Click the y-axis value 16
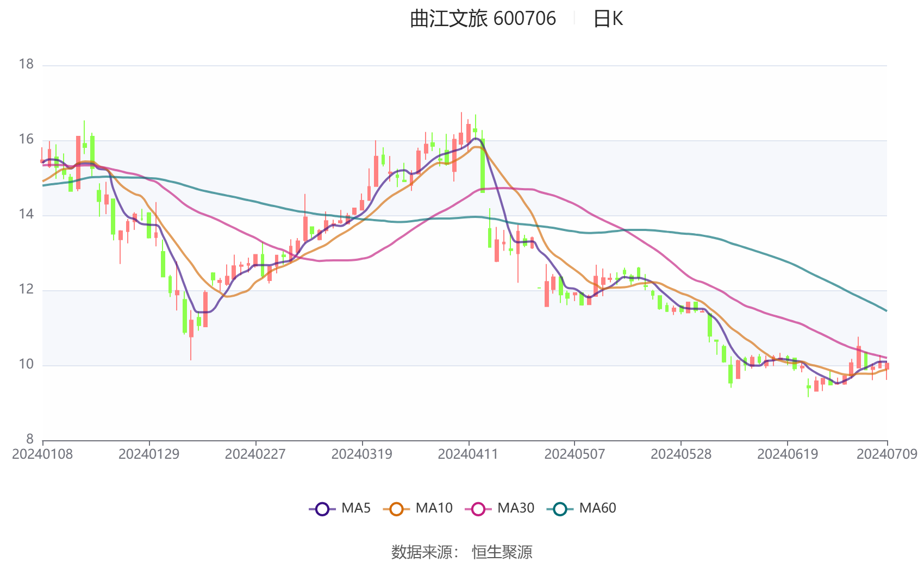This screenshot has height=562, width=924. (26, 140)
